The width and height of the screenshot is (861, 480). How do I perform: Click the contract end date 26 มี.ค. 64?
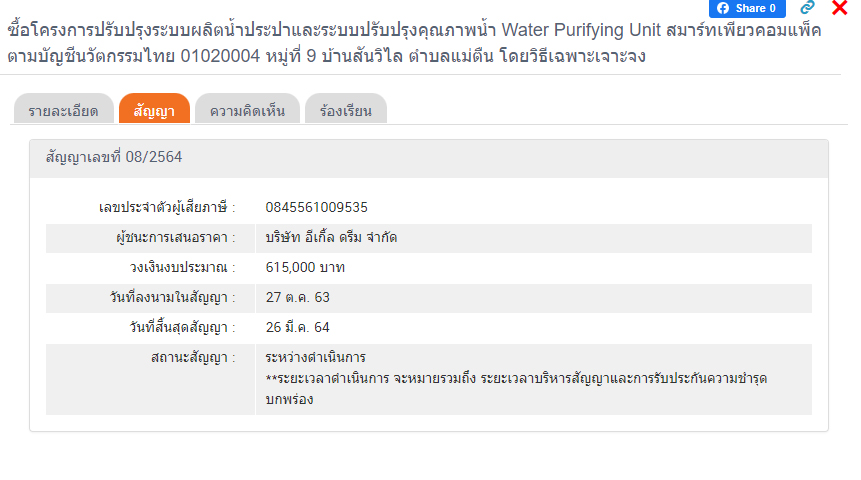(x=298, y=327)
